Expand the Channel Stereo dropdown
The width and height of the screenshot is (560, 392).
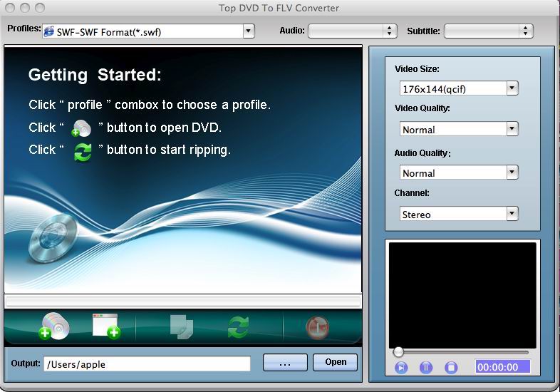click(x=512, y=214)
